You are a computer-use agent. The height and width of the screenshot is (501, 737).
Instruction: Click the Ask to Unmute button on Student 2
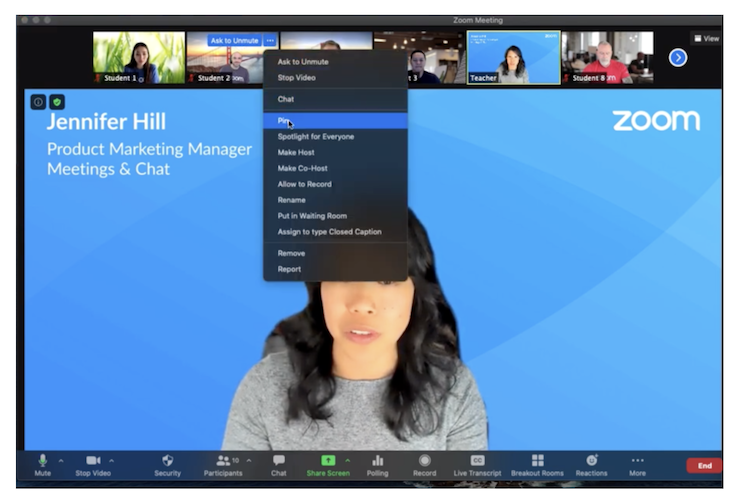pos(234,41)
